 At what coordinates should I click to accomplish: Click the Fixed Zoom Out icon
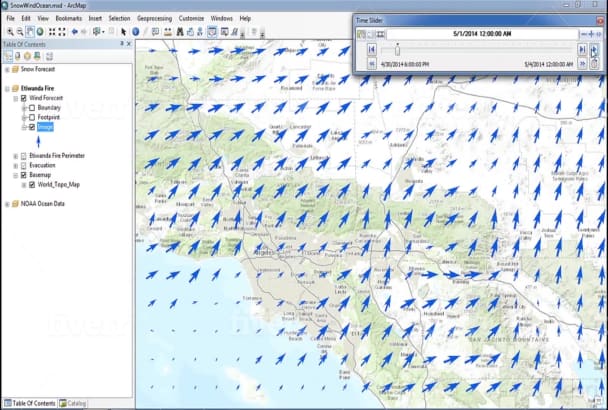click(62, 32)
